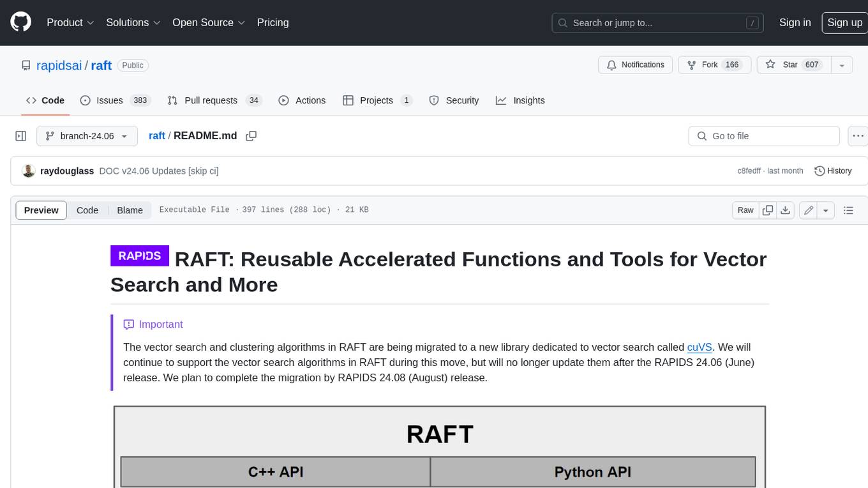Image resolution: width=868 pixels, height=488 pixels.
Task: Open the Pull requests tab
Action: [214, 100]
